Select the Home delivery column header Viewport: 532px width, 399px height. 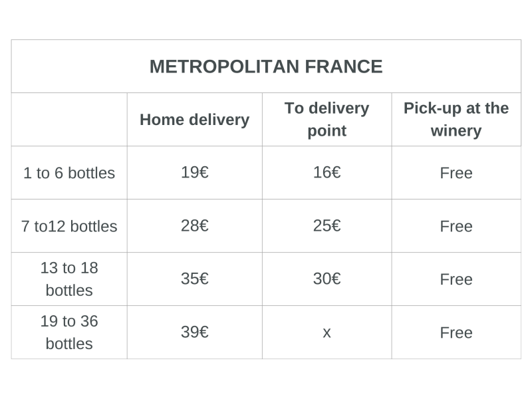click(x=194, y=120)
